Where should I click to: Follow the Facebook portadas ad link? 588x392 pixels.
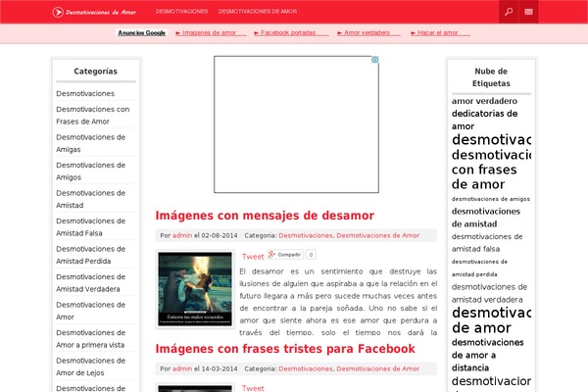click(291, 33)
